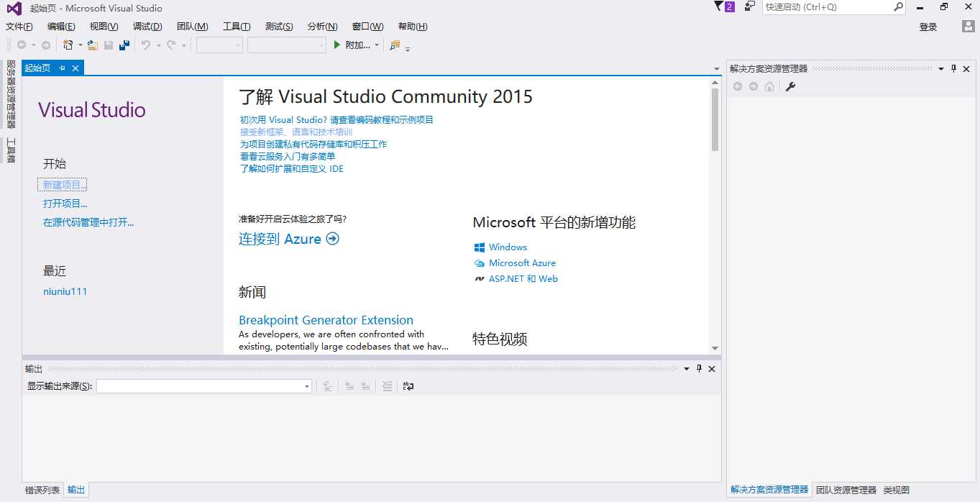This screenshot has width=980, height=502.
Task: Switch to the 类视图 tab
Action: 897,490
